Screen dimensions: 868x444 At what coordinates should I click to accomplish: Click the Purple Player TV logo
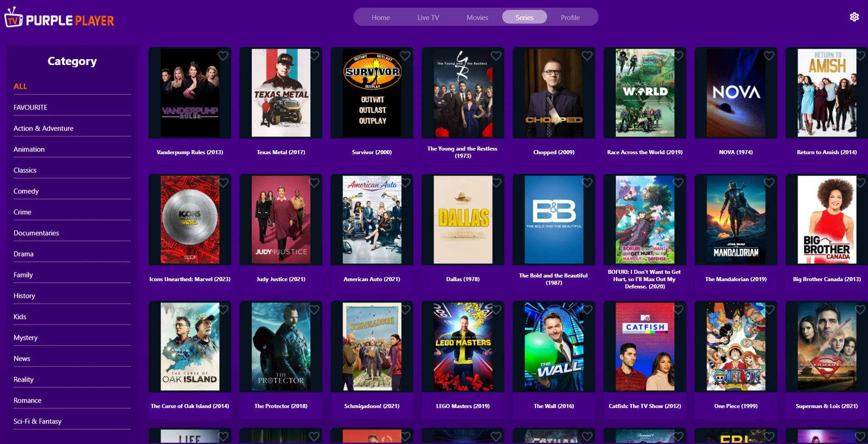60,18
